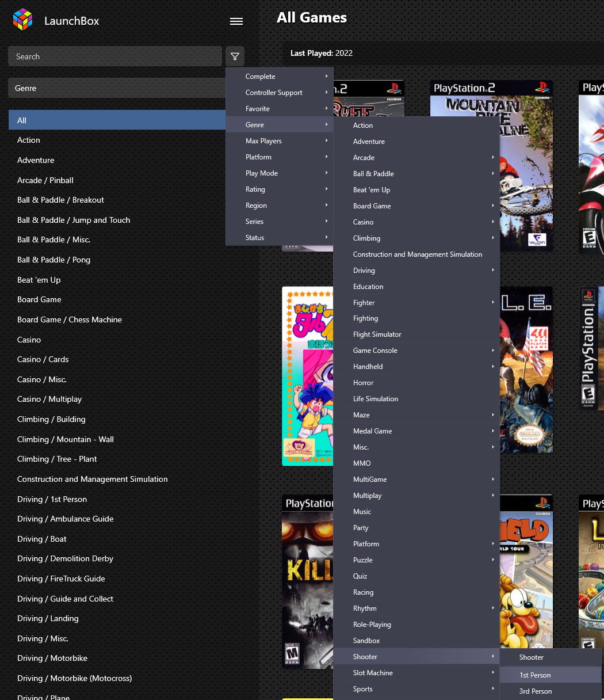Choose Life Simulation in the Genre submenu
The width and height of the screenshot is (604, 700).
(x=416, y=399)
